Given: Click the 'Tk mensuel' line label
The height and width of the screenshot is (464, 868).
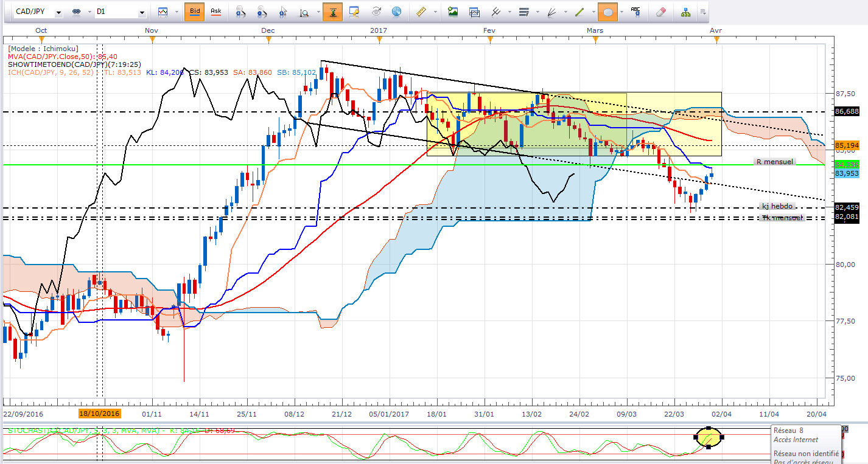Looking at the screenshot, I should pos(781,218).
